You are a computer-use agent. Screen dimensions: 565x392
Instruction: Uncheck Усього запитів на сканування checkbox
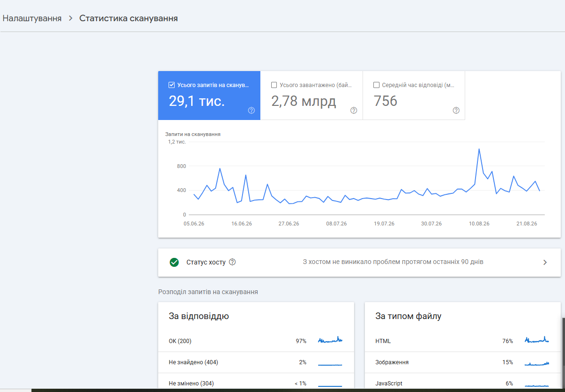(172, 85)
